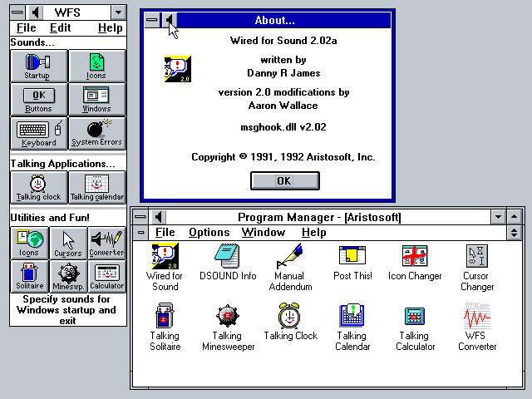The image size is (532, 399).
Task: Toggle speaker icon in Program Manager title bar
Action: (x=159, y=217)
